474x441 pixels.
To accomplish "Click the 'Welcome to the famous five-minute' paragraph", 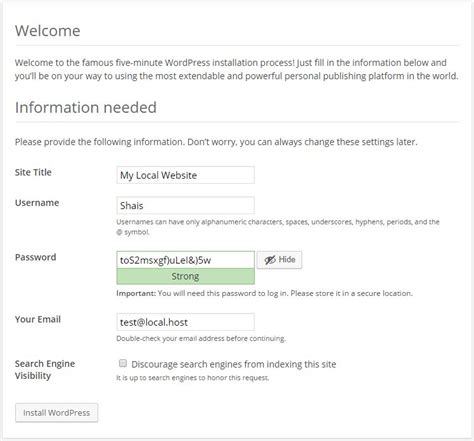I will pos(236,69).
